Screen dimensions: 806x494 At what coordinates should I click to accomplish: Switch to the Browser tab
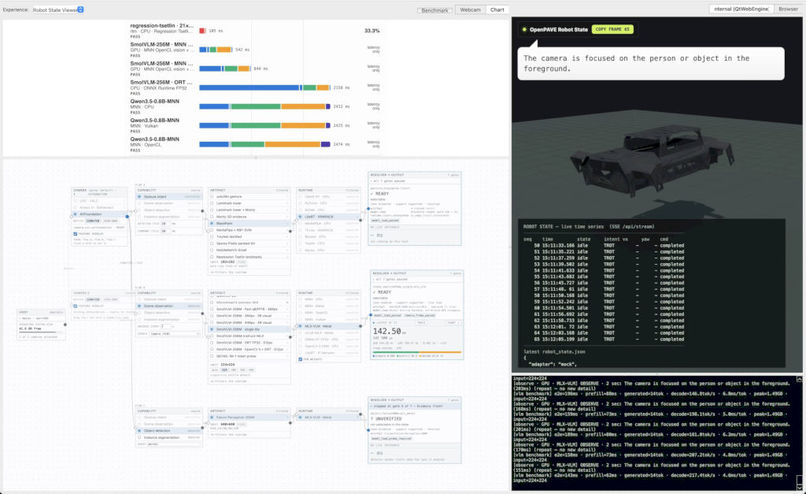tap(788, 9)
